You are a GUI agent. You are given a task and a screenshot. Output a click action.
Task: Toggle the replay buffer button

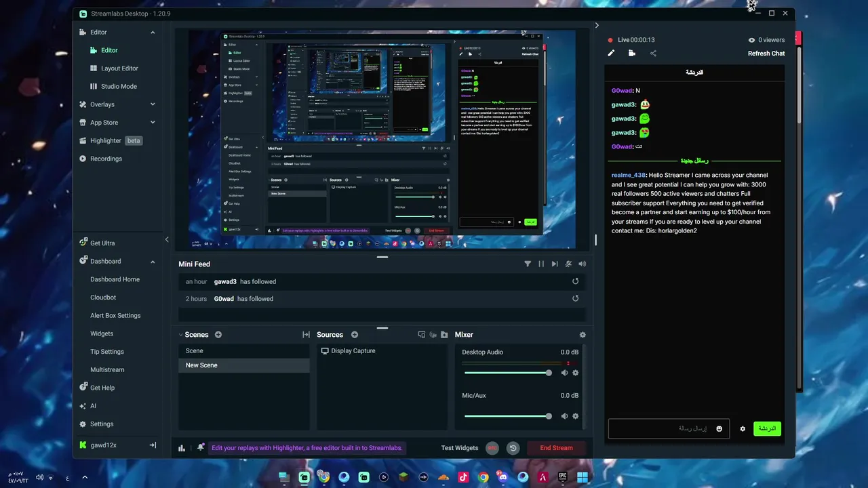coord(513,448)
